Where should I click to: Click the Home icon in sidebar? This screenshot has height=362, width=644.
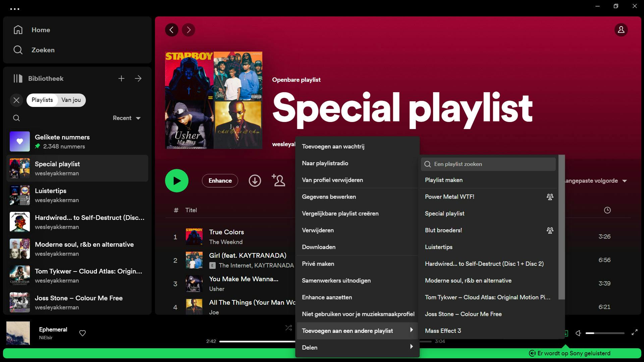(18, 30)
